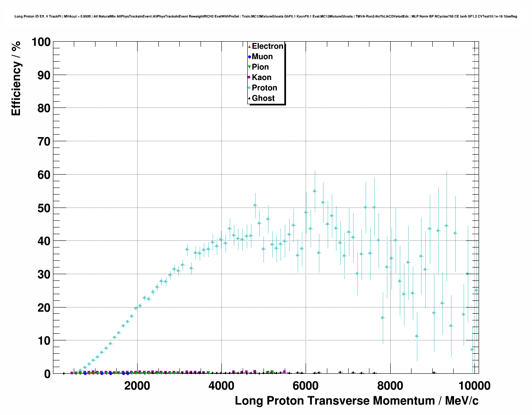Click the cyan Proton legend marker

click(249, 88)
